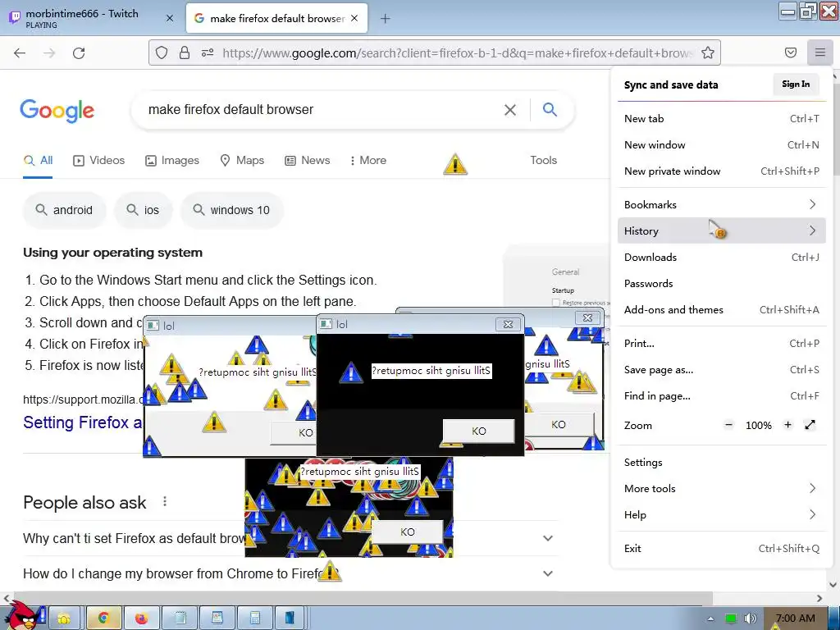Open Add-ons and themes
This screenshot has width=840, height=630.
pyautogui.click(x=721, y=309)
